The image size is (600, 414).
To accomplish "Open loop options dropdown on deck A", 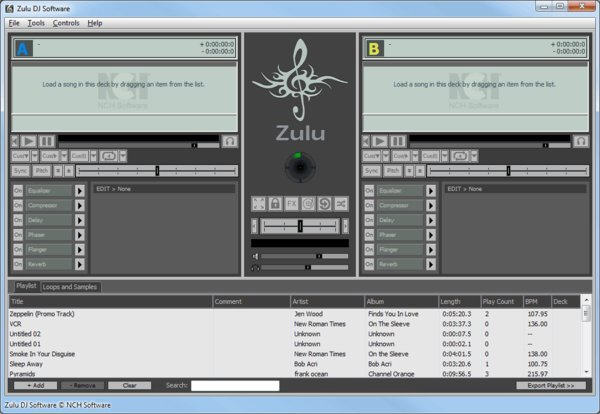I will [123, 156].
